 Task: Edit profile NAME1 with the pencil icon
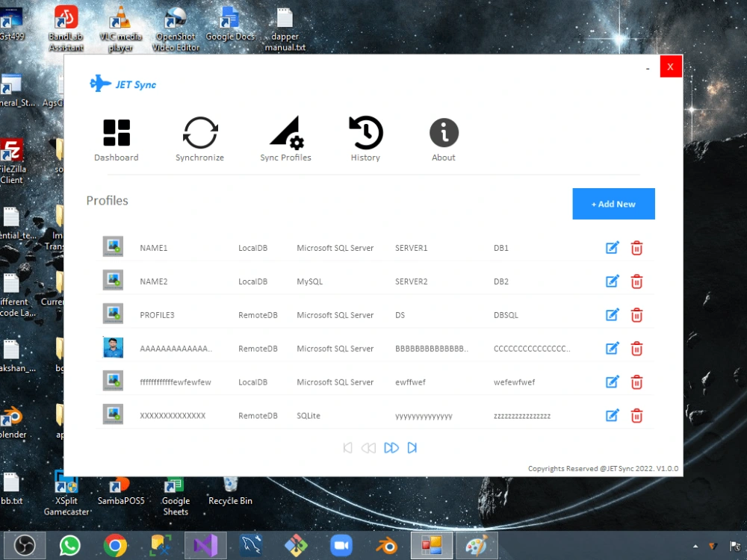point(612,247)
